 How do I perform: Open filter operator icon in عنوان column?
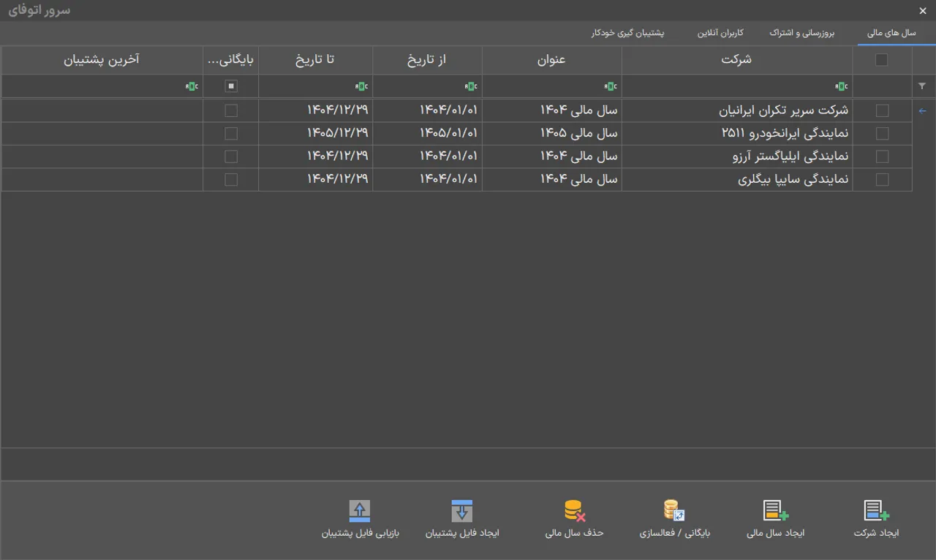tap(611, 86)
